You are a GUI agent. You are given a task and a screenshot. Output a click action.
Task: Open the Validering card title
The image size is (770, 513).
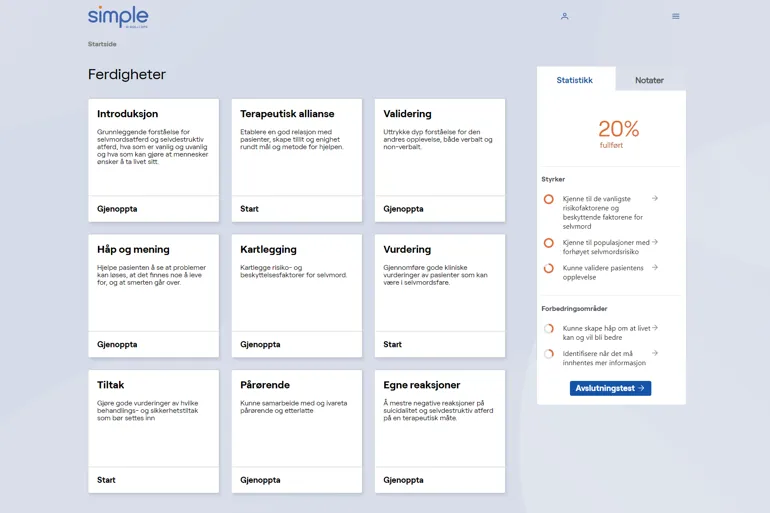point(408,114)
